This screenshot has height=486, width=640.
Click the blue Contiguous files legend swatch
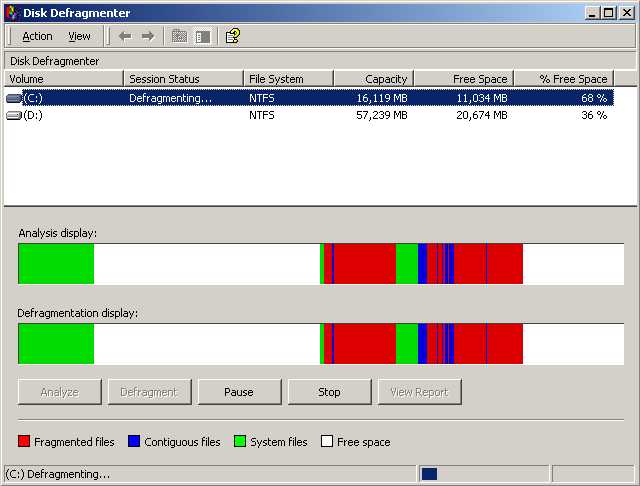pos(134,441)
